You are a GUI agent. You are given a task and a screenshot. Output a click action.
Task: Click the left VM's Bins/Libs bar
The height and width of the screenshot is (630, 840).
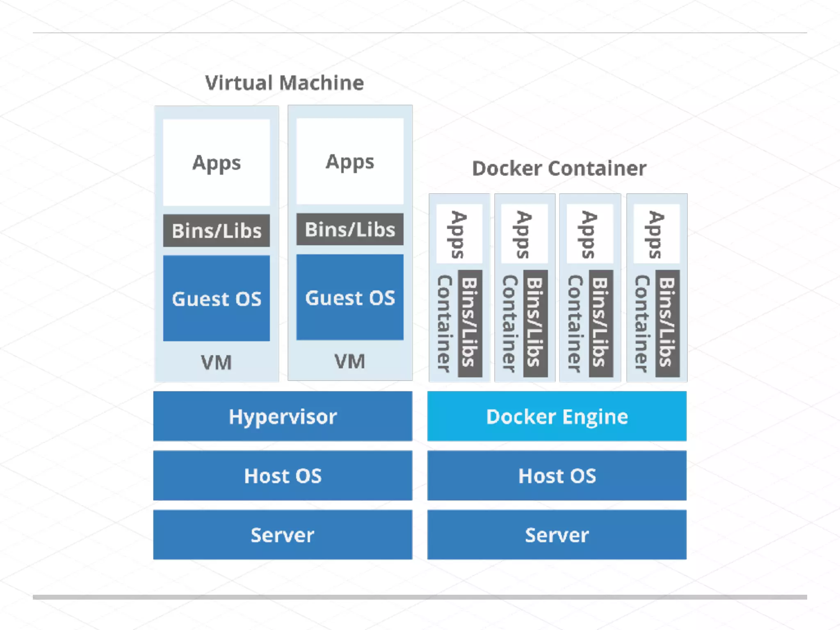coord(217,231)
